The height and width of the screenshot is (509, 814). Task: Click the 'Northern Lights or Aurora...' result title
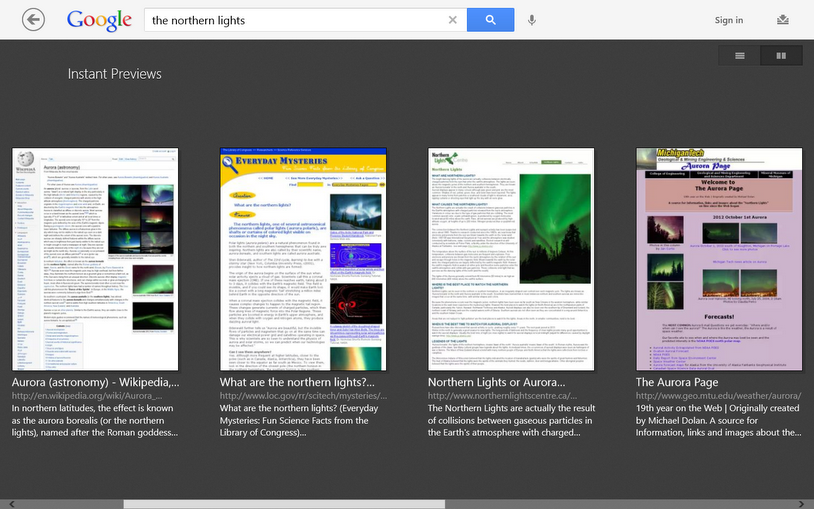tap(496, 382)
